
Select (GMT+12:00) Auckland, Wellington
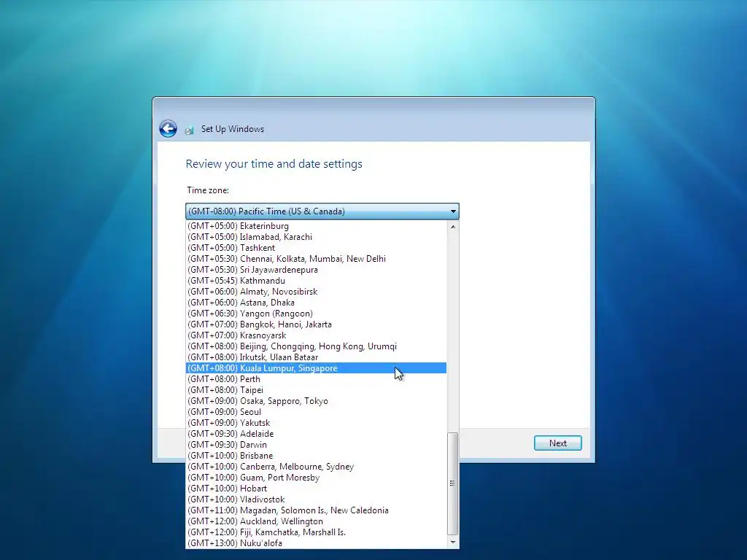[x=316, y=521]
